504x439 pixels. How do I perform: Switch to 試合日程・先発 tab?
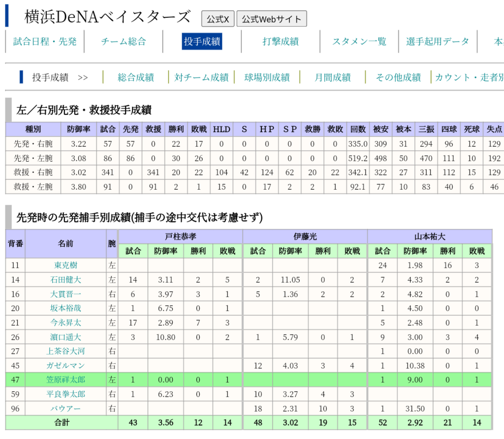coord(45,41)
